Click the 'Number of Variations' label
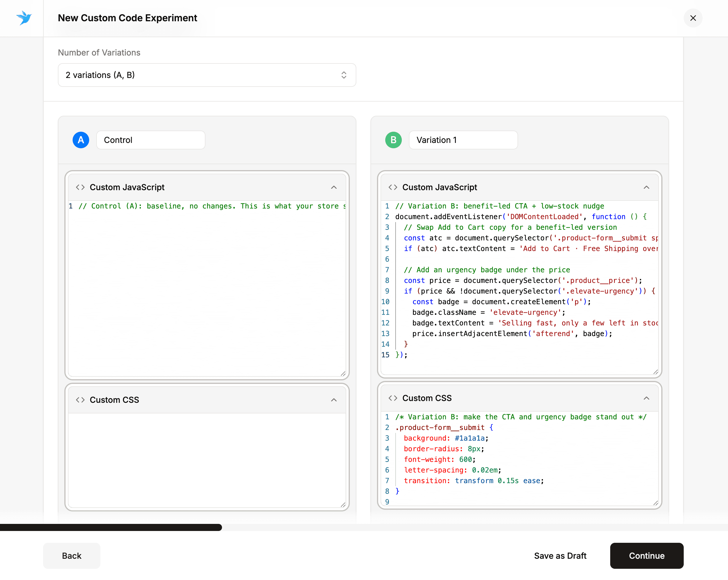 pos(99,52)
